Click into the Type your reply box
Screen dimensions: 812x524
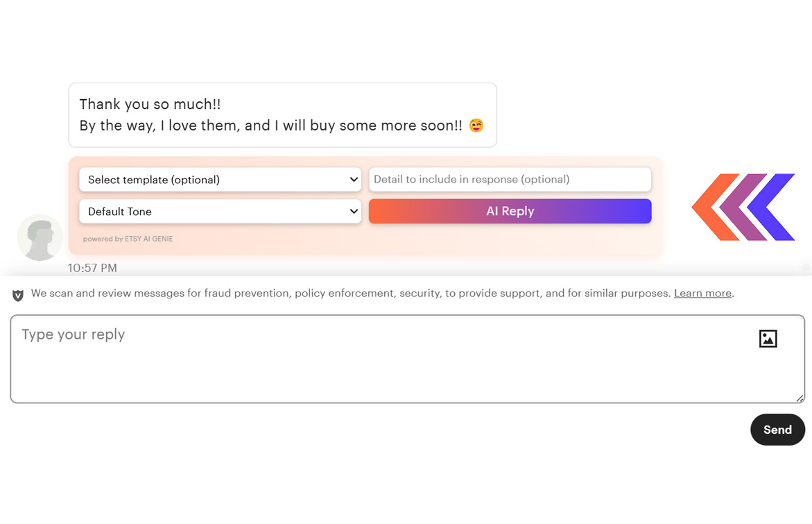381,360
